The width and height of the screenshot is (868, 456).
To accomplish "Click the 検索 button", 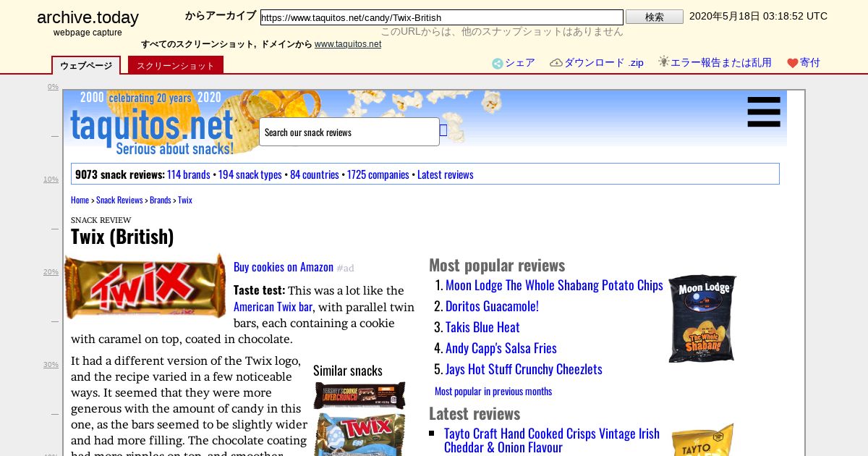I will pos(655,17).
